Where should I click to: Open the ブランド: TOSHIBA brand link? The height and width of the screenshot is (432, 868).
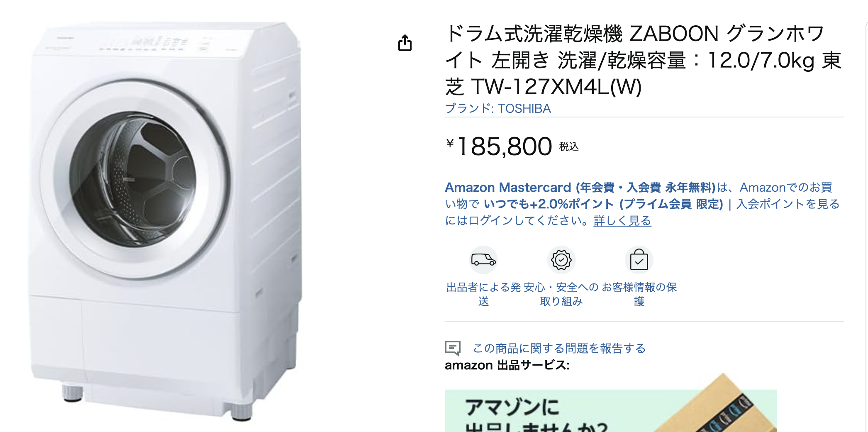[x=498, y=108]
